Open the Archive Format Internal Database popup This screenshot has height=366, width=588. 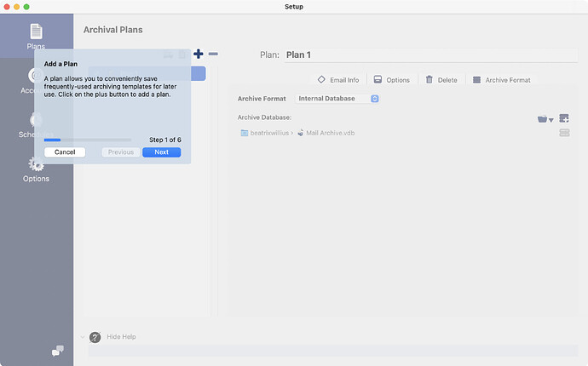click(x=337, y=99)
